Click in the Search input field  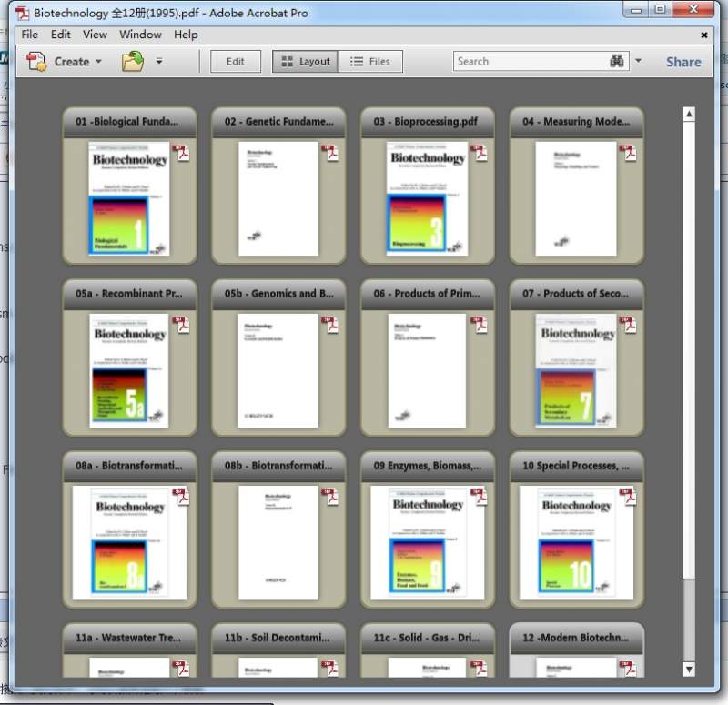pyautogui.click(x=531, y=61)
